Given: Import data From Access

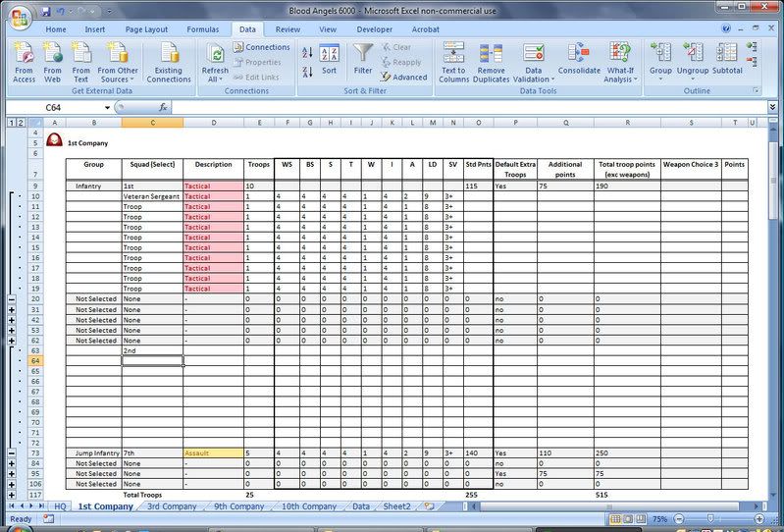Looking at the screenshot, I should [x=24, y=63].
